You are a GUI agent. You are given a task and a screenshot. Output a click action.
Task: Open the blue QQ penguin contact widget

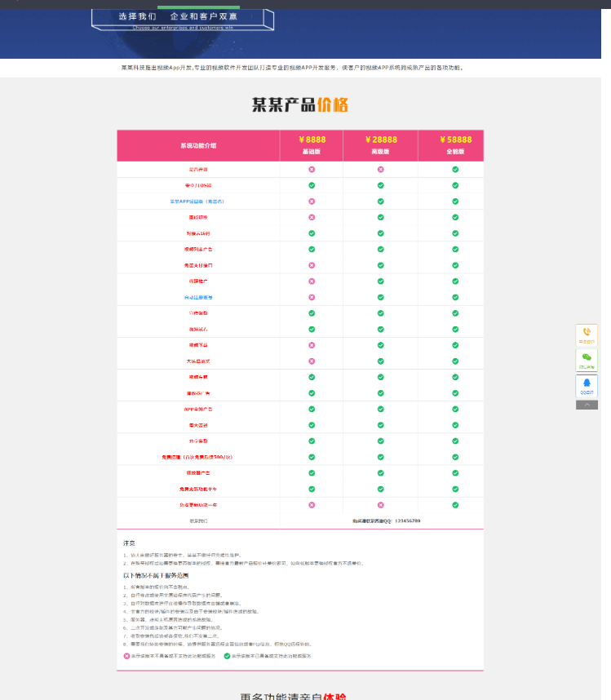click(587, 385)
